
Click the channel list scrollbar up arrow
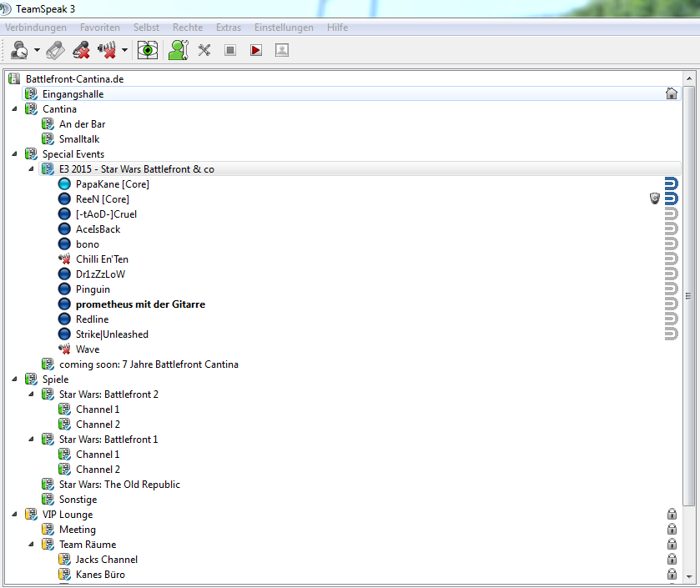point(689,78)
